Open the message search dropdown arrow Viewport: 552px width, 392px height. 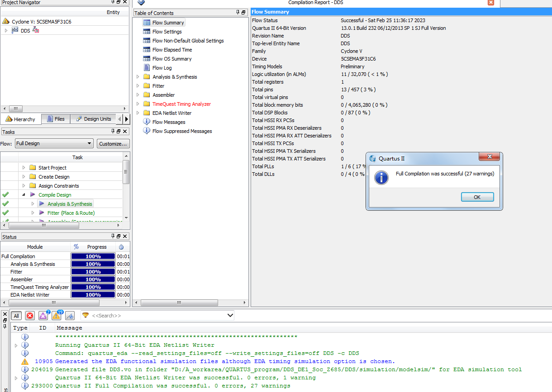[x=230, y=316]
